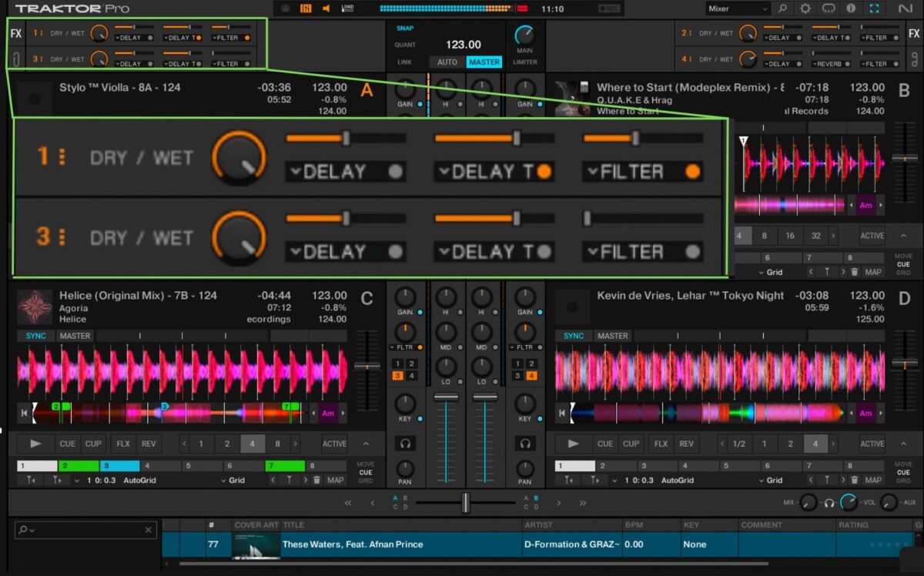Click MASTER tempo button in master panel
924x576 pixels.
point(484,62)
